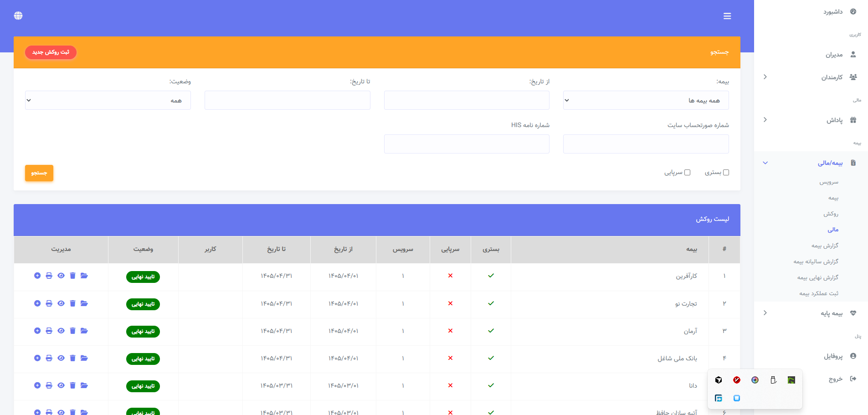Click plus icon in دانا row
Viewport: 868px width, 415px height.
pyautogui.click(x=37, y=385)
